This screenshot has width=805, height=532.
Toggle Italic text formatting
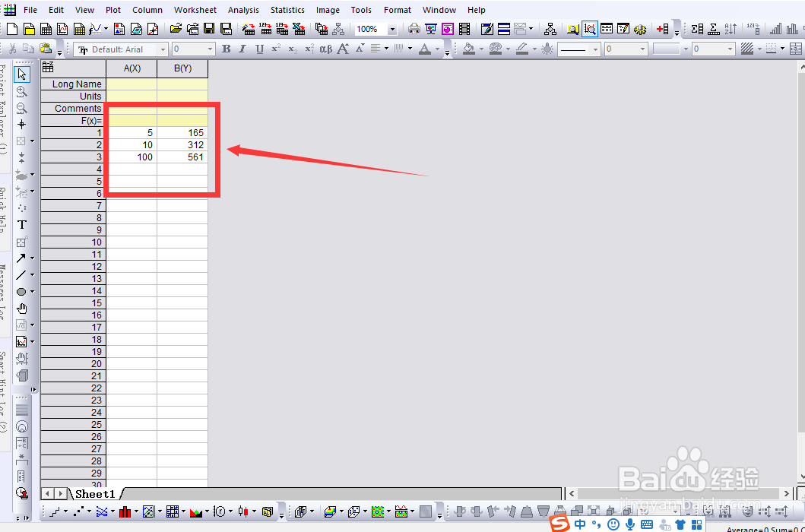pos(242,49)
